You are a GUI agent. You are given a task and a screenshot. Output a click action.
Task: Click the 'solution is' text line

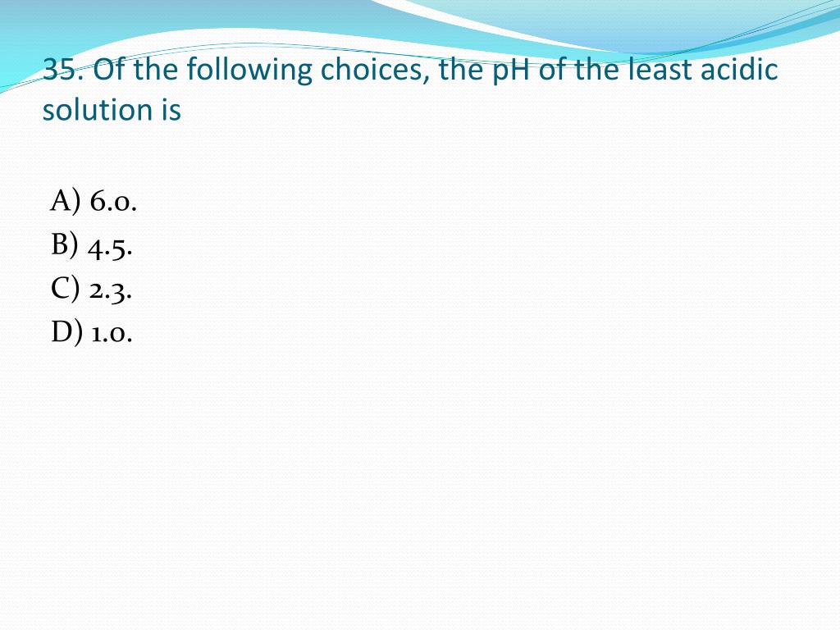point(112,109)
